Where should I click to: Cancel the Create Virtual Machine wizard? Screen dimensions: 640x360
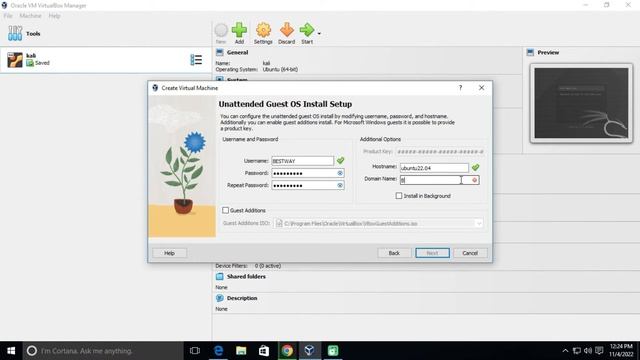click(x=470, y=253)
